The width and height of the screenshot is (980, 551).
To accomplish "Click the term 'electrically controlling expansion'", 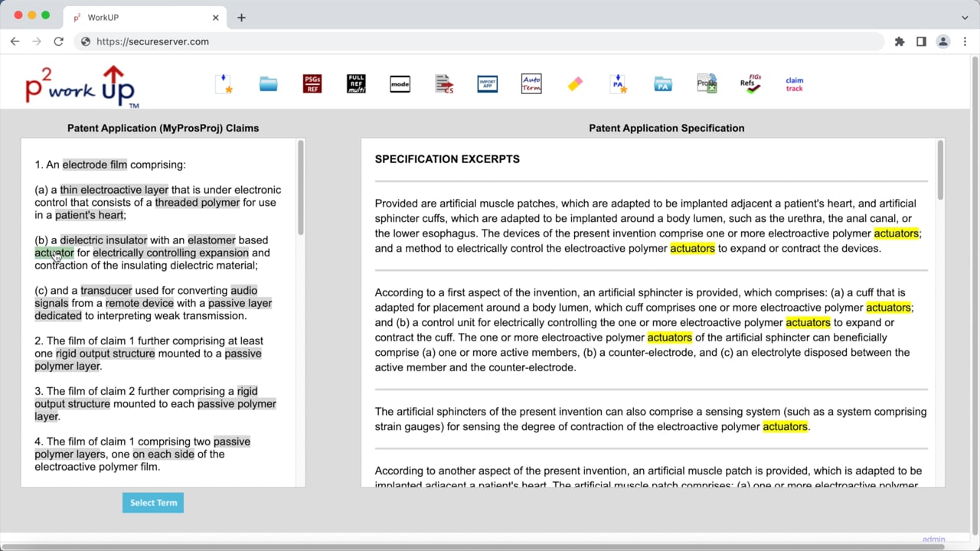I will point(171,253).
